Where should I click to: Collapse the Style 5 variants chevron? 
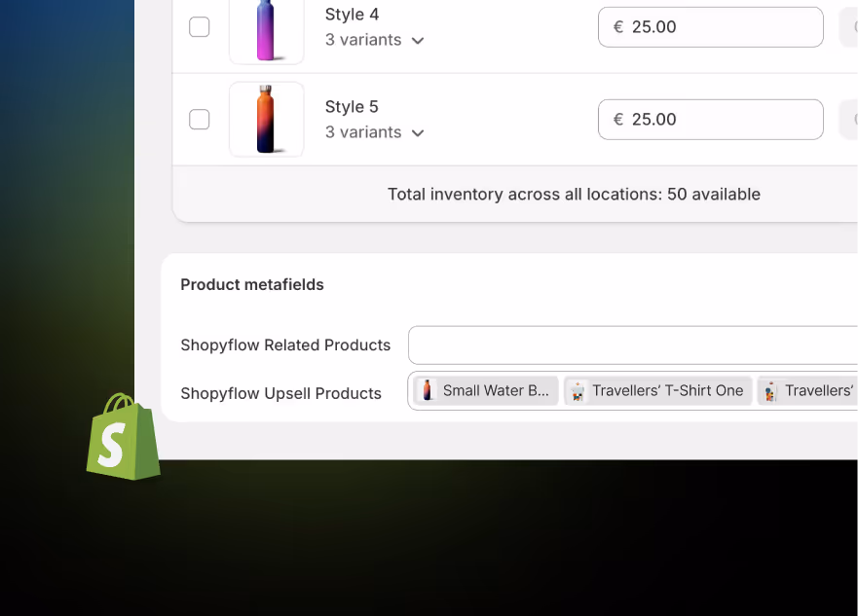(418, 133)
